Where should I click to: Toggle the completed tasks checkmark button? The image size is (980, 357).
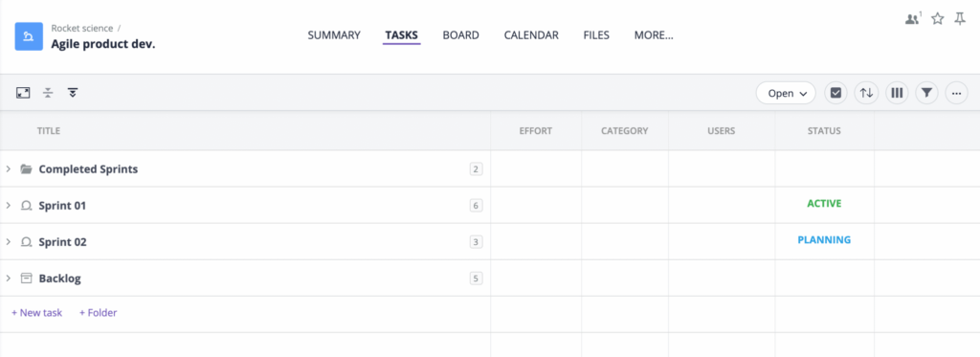coord(835,93)
